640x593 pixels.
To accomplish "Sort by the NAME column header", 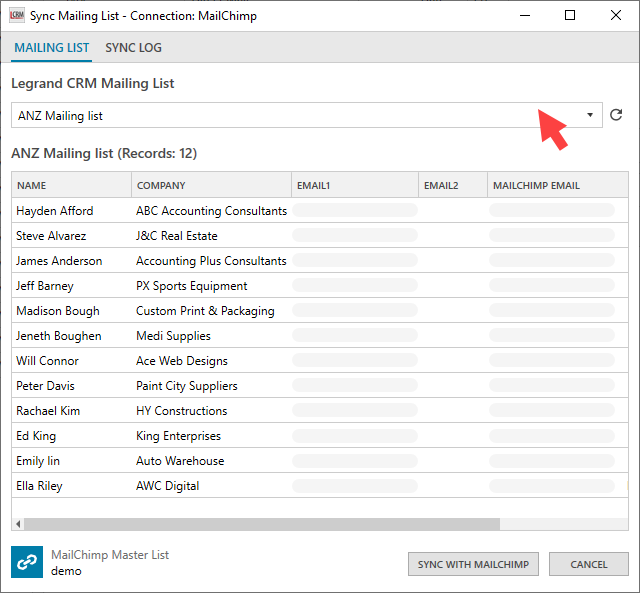I will point(70,185).
